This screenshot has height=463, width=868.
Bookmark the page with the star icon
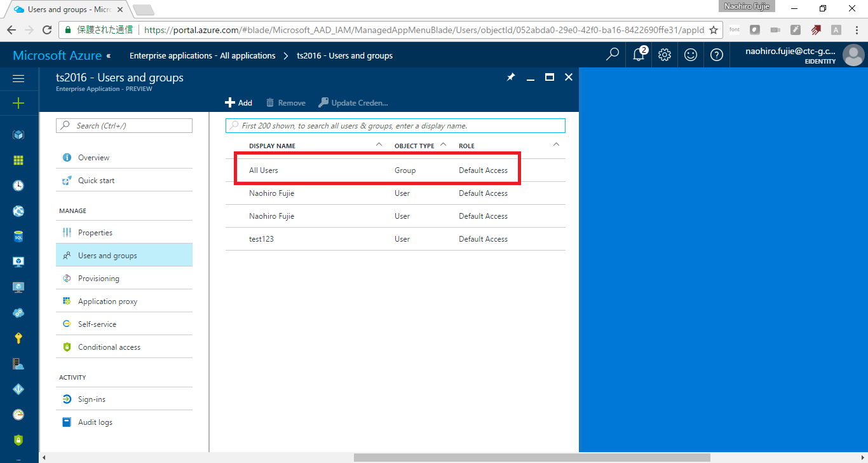point(714,30)
